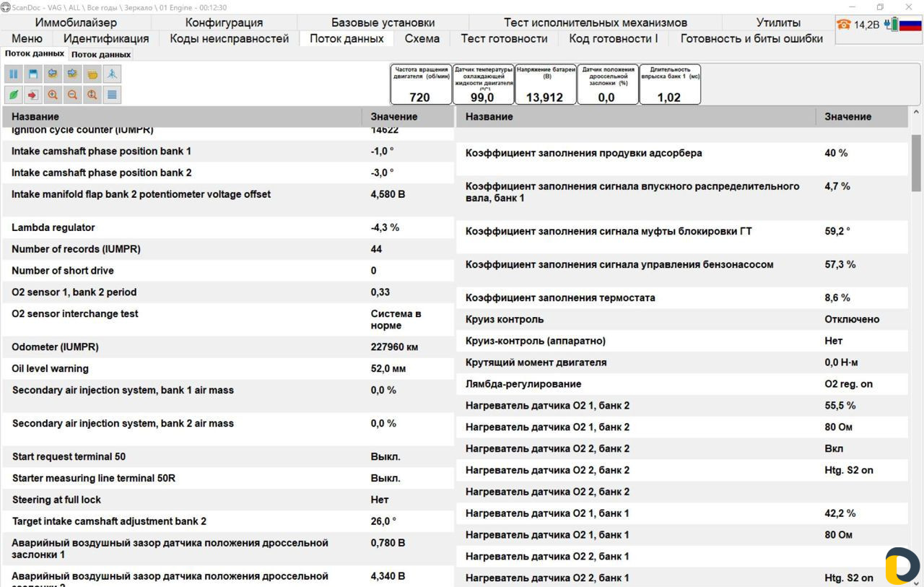Select the Odometer (IUMPR) row
This screenshot has height=587, width=924.
click(x=228, y=347)
